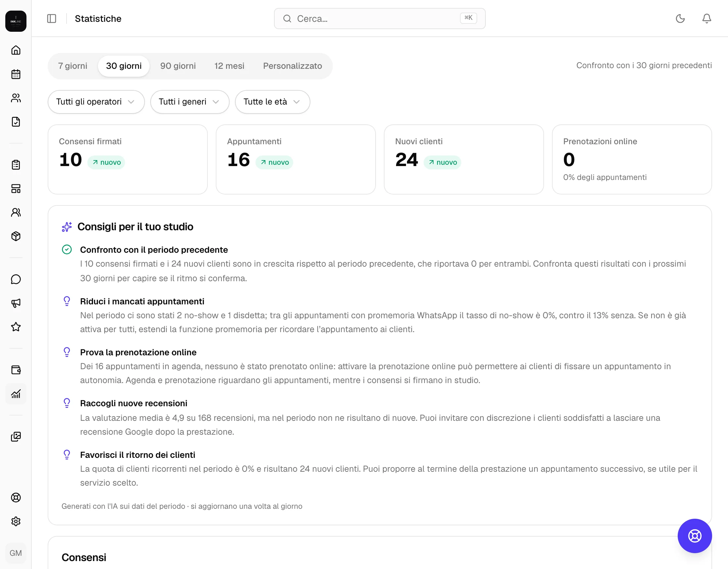The width and height of the screenshot is (728, 569).
Task: Focus the Cerca search field
Action: coord(380,18)
